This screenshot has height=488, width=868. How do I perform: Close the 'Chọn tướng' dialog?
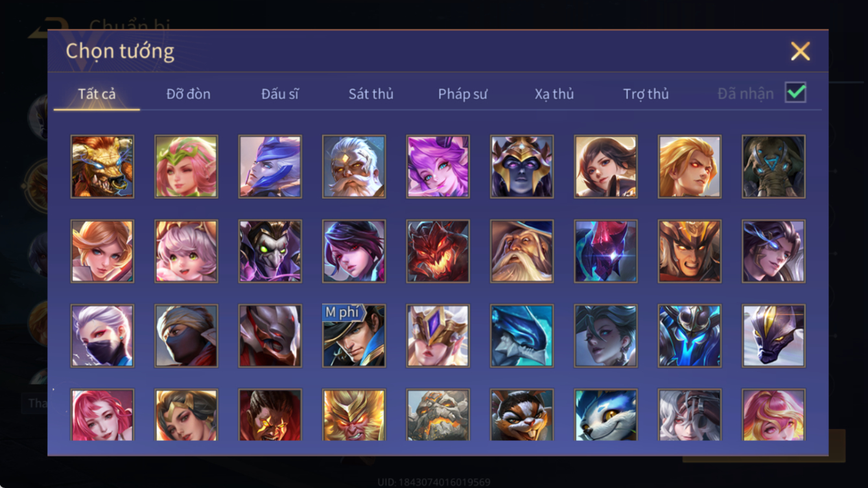(801, 51)
